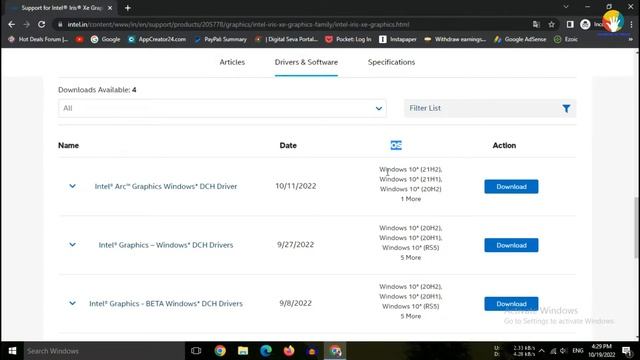
Task: Show 1 More OS for Arc driver
Action: click(411, 199)
